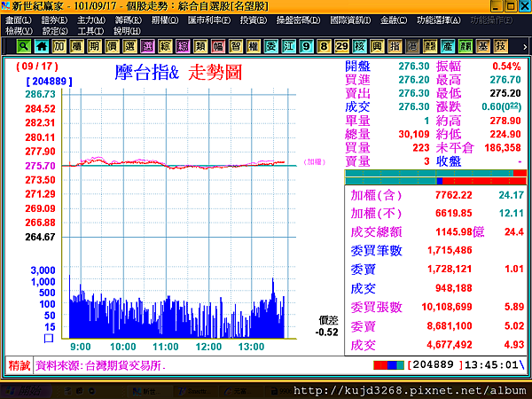532x399 pixels.
Task: Select the cyan 產 toolbar button
Action: tap(448, 46)
